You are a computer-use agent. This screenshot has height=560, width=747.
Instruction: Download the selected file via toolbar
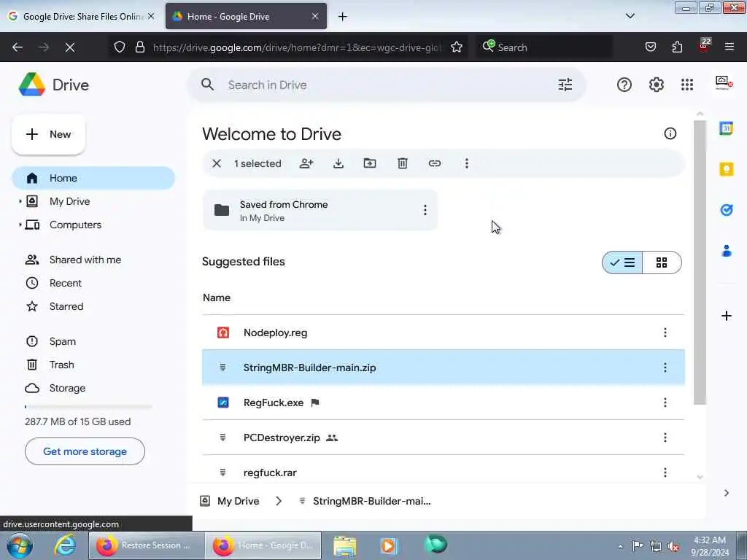click(x=338, y=163)
